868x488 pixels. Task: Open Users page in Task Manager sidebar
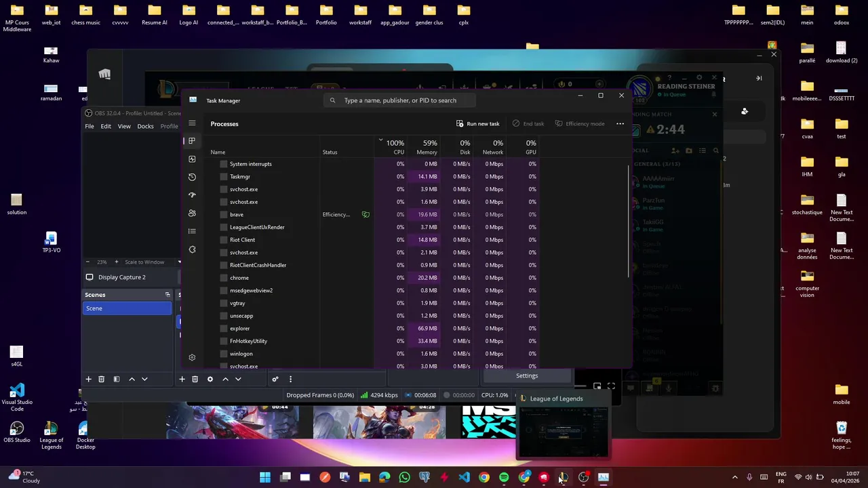click(x=192, y=213)
